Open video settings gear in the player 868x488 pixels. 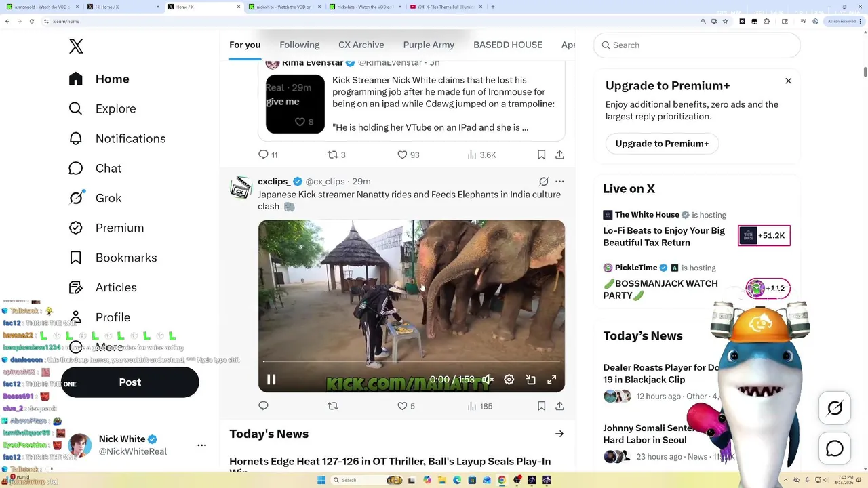[509, 380]
